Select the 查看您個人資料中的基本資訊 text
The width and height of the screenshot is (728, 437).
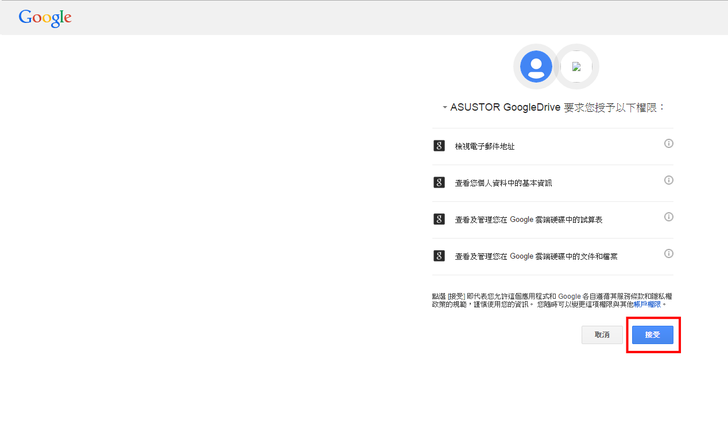[x=503, y=183]
